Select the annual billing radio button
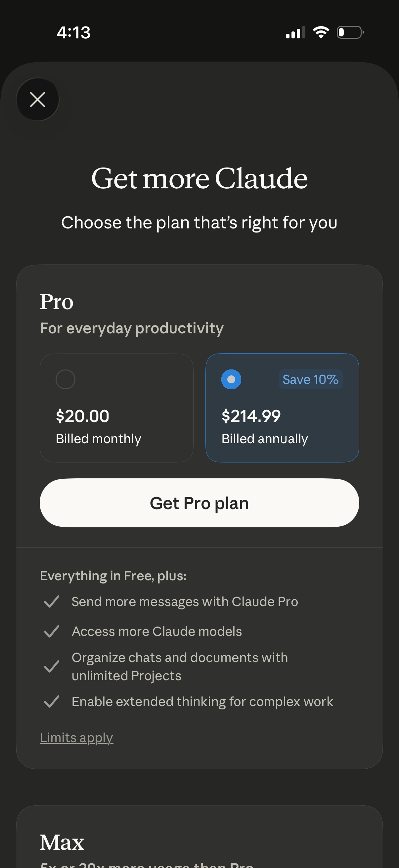This screenshot has width=399, height=868. [231, 379]
